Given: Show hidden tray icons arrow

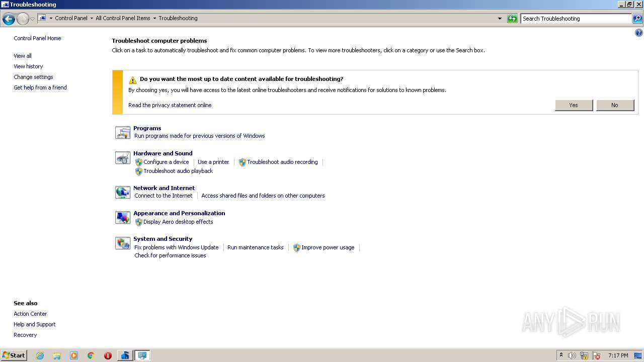Looking at the screenshot, I should (x=561, y=355).
